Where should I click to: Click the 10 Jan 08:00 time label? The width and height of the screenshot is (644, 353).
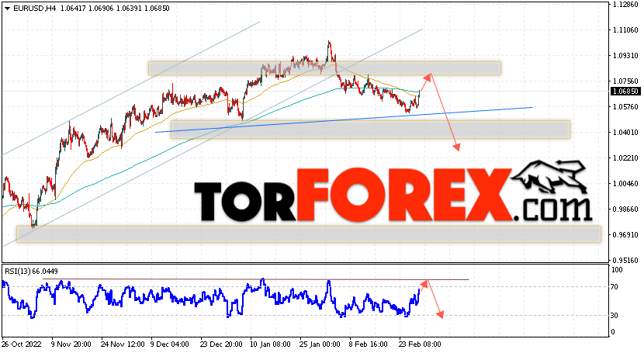tap(270, 344)
